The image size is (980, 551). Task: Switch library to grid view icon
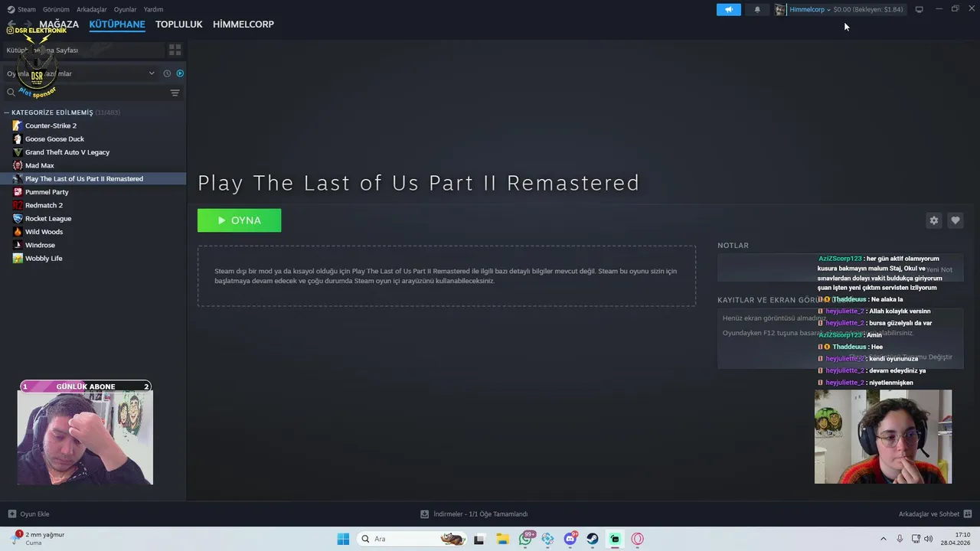point(175,50)
